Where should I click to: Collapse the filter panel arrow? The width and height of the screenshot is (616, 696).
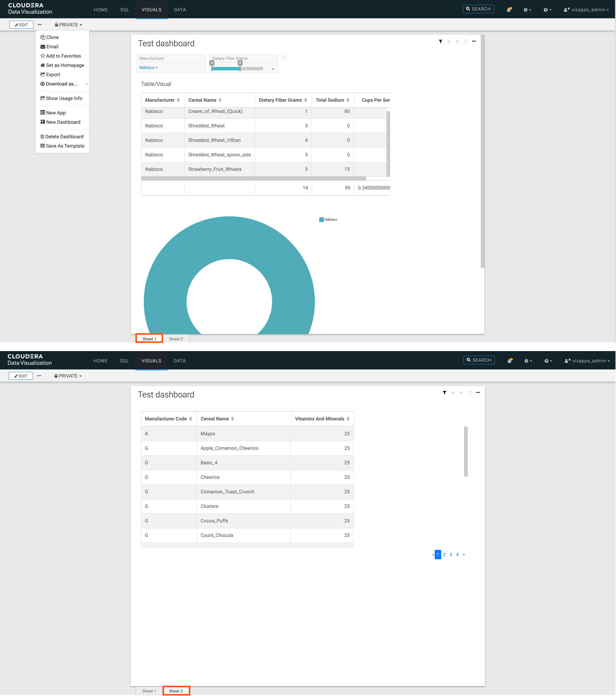tap(284, 58)
